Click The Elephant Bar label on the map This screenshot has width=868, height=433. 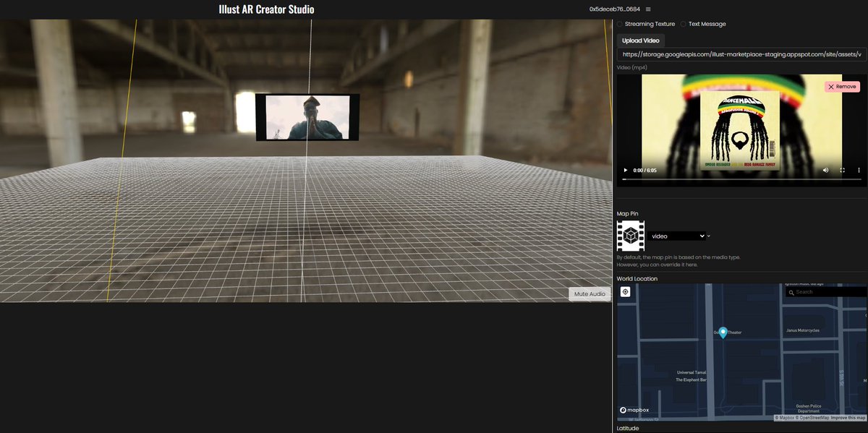tap(693, 380)
